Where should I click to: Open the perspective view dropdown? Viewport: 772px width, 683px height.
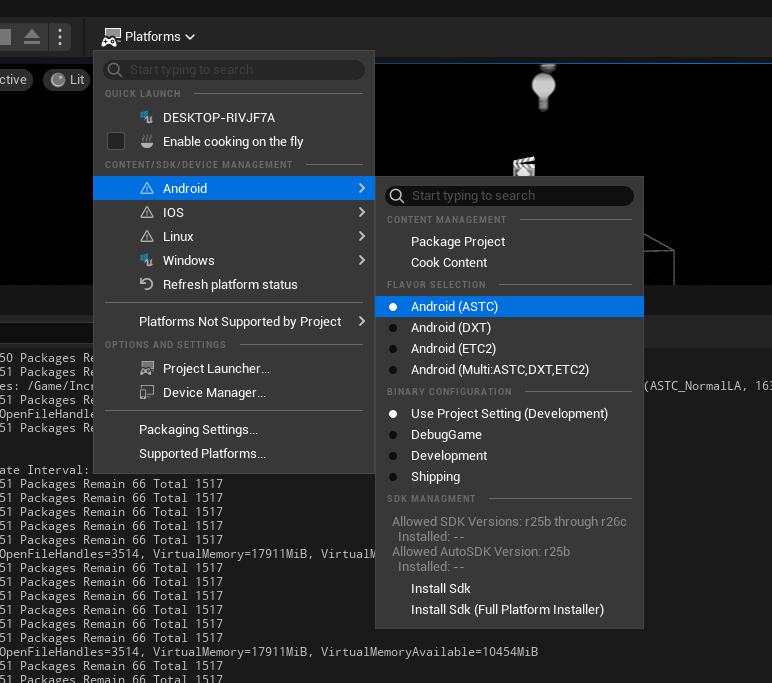[x=14, y=80]
